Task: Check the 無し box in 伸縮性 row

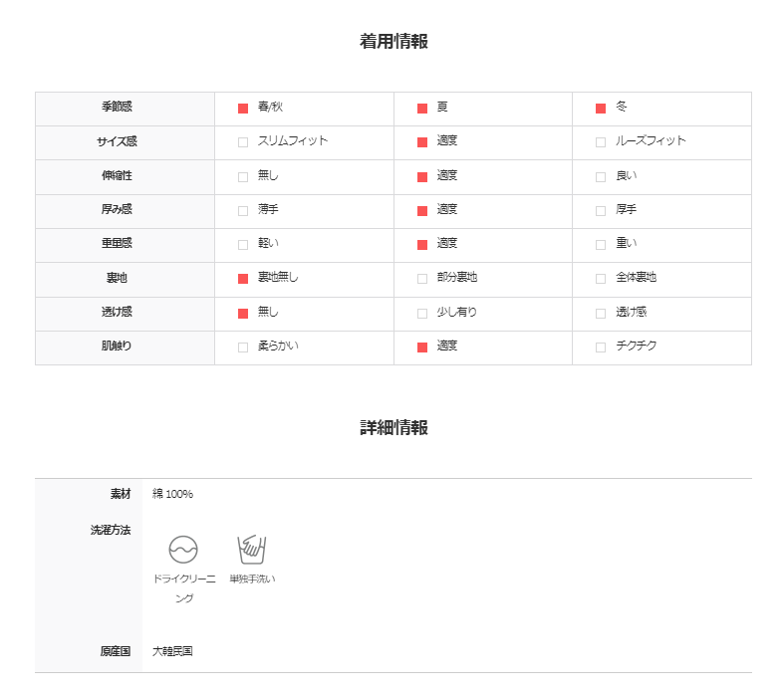Action: coord(243,177)
